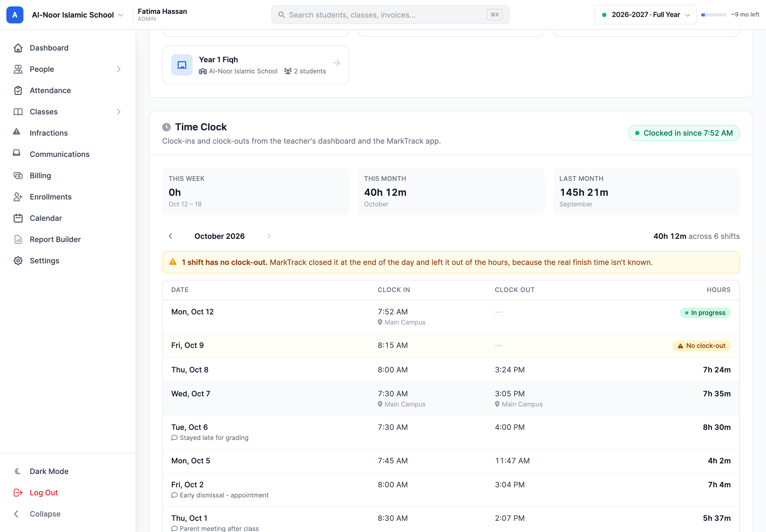Select the Tue, Oct 6 shift row
The height and width of the screenshot is (532, 766).
451,432
